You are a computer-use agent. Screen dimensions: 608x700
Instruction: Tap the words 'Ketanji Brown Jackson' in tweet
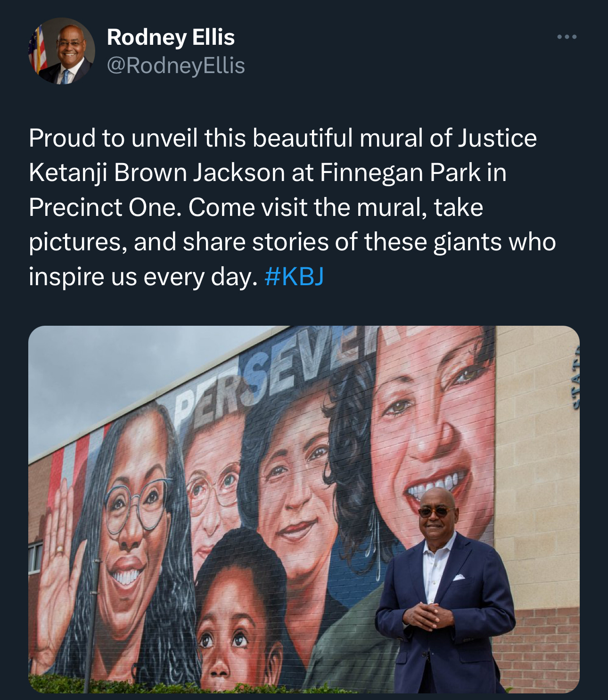point(156,173)
